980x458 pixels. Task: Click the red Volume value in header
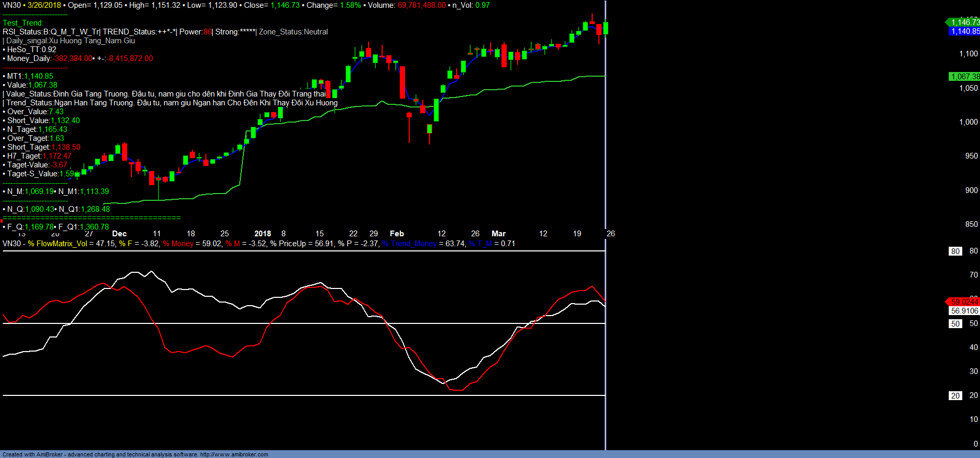422,5
